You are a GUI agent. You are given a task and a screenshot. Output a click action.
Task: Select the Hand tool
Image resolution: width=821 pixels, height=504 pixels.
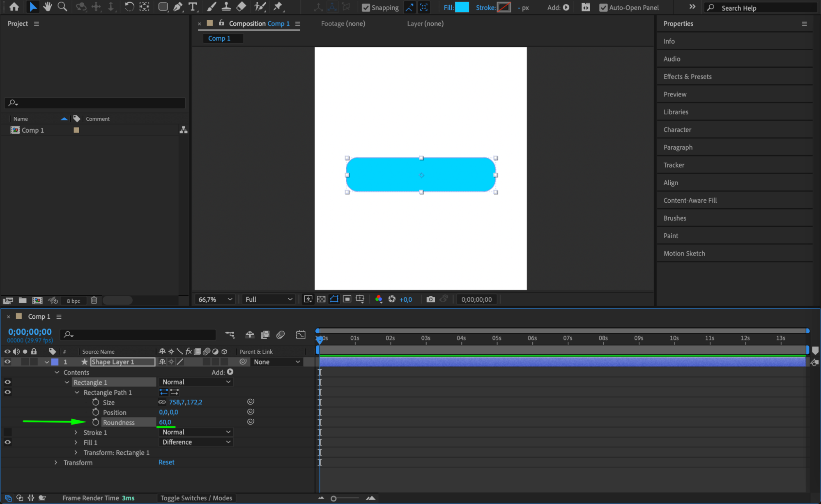[47, 7]
